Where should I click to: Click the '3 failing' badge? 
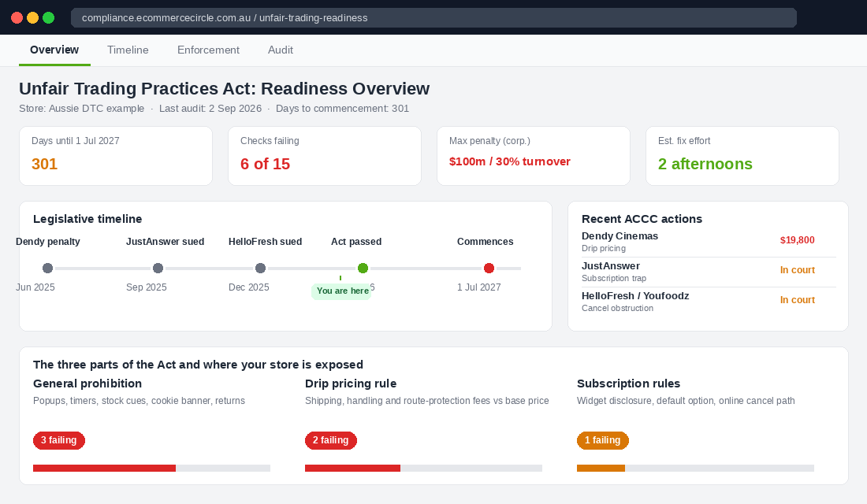tap(59, 440)
